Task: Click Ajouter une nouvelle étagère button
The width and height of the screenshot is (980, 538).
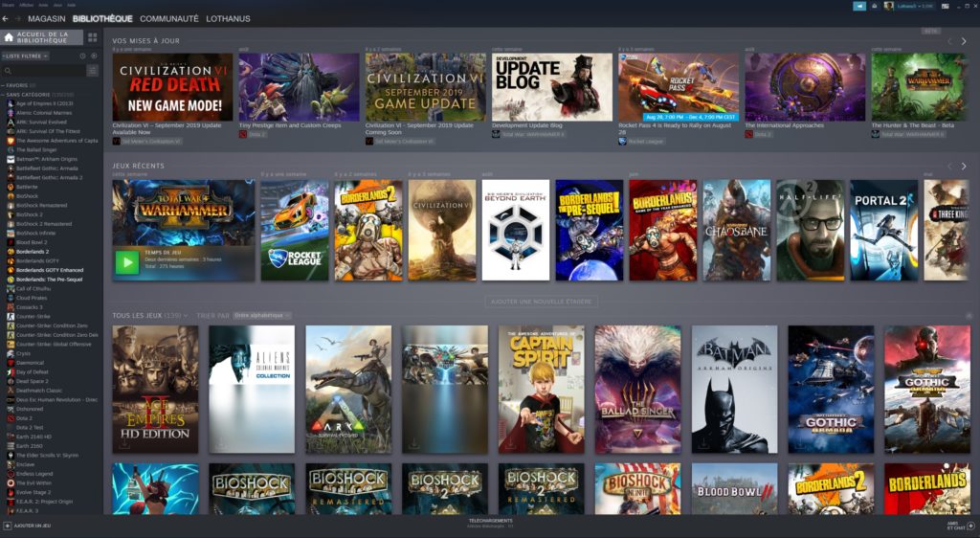Action: (541, 302)
